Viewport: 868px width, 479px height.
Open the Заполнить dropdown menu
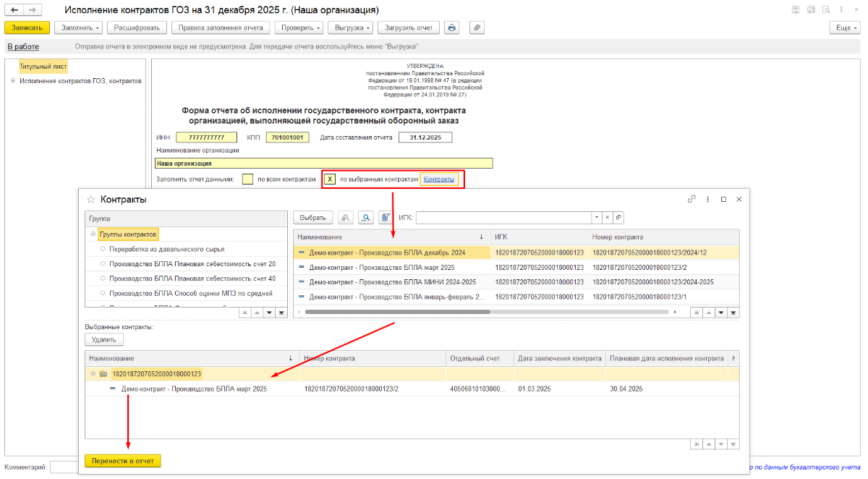click(78, 27)
